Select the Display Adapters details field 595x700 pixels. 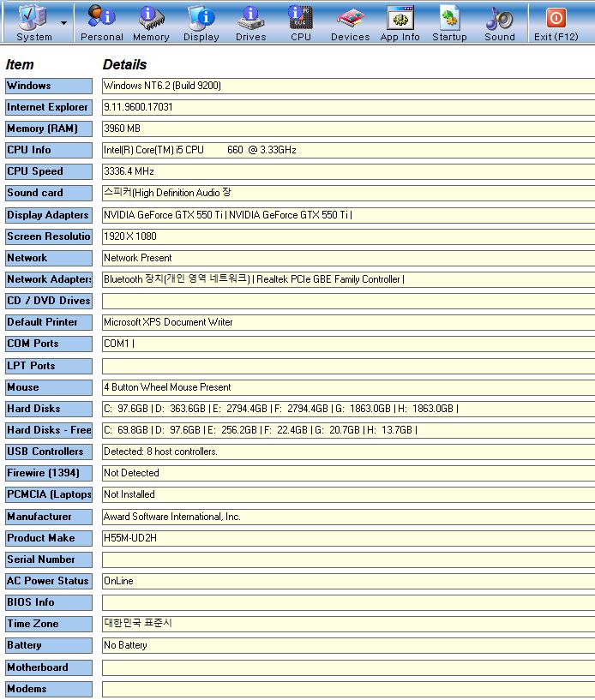347,215
